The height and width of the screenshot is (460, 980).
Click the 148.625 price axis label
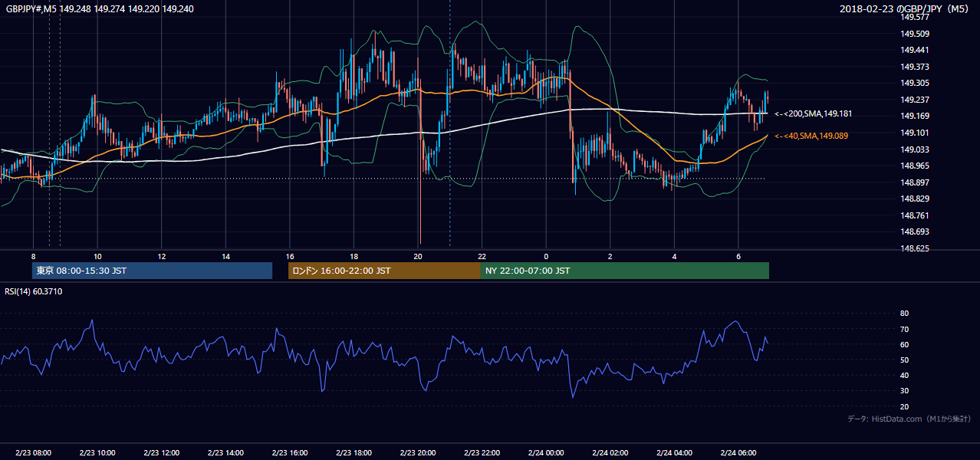point(914,248)
